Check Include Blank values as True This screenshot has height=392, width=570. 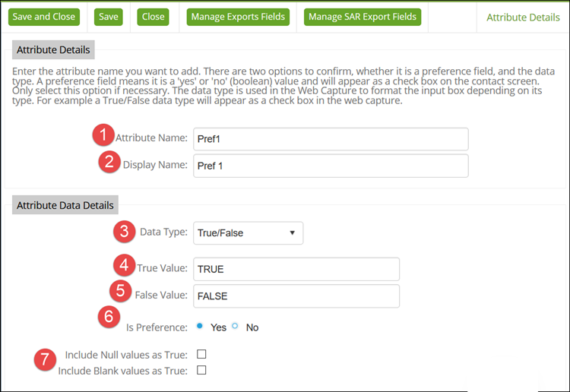pyautogui.click(x=201, y=371)
